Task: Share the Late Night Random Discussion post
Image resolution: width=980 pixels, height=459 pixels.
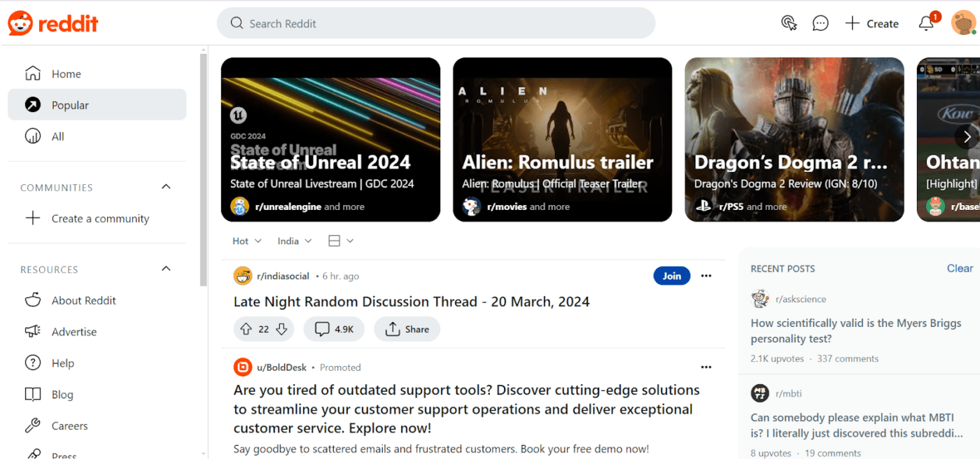Action: [407, 329]
